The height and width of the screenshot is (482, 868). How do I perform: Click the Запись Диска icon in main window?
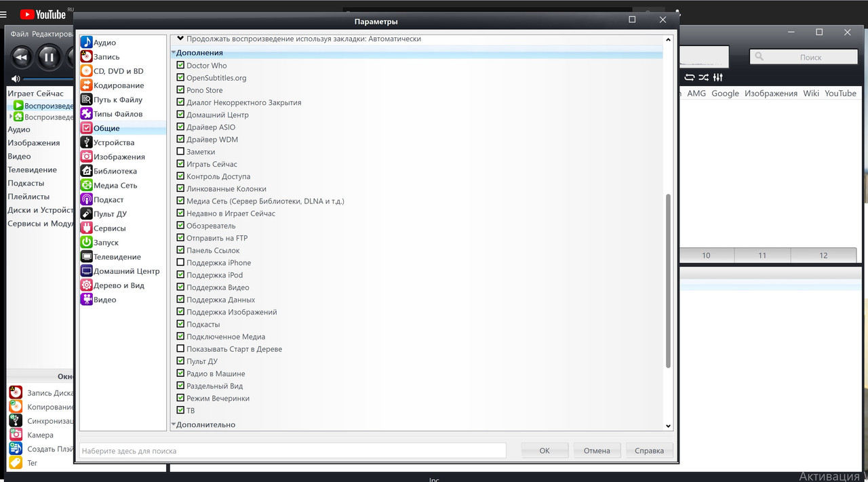click(16, 393)
